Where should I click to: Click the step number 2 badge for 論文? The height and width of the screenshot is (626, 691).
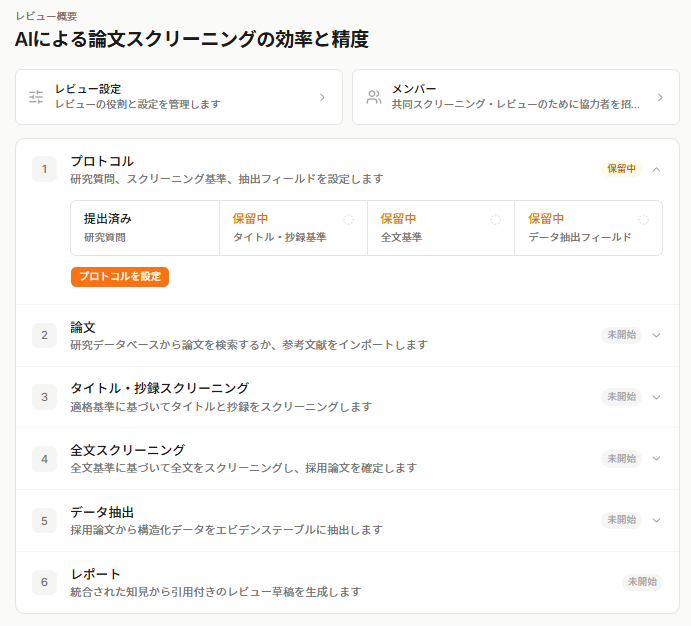(45, 335)
